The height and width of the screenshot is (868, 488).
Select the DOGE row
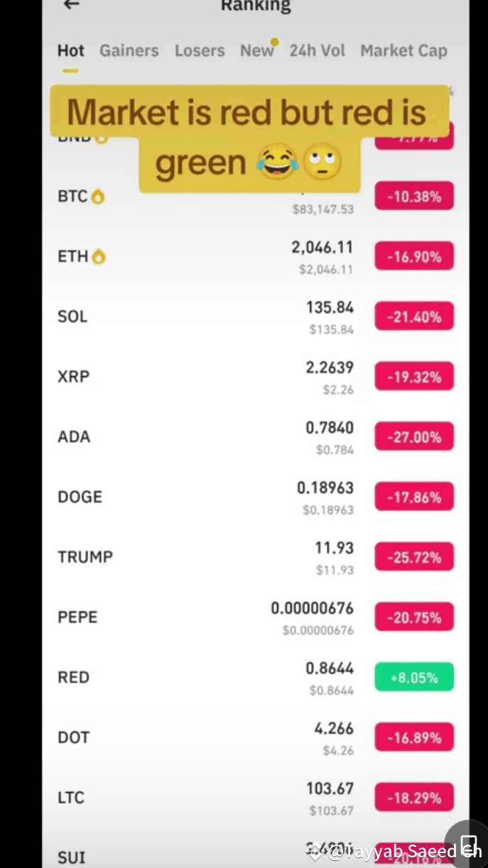(213, 496)
